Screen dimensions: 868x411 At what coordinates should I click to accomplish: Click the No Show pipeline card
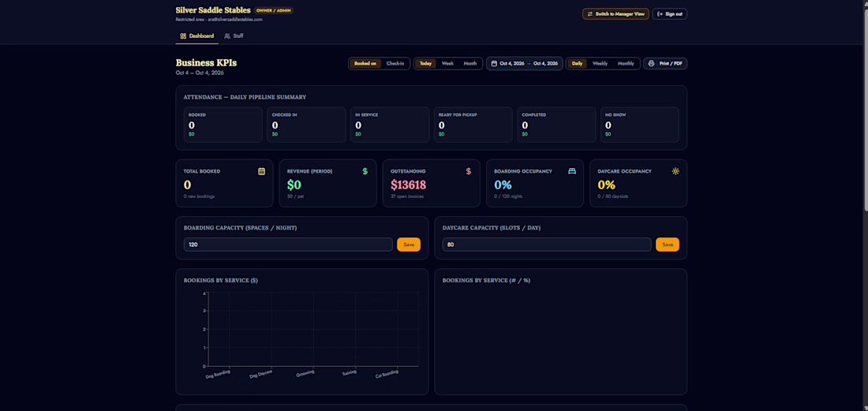coord(640,125)
